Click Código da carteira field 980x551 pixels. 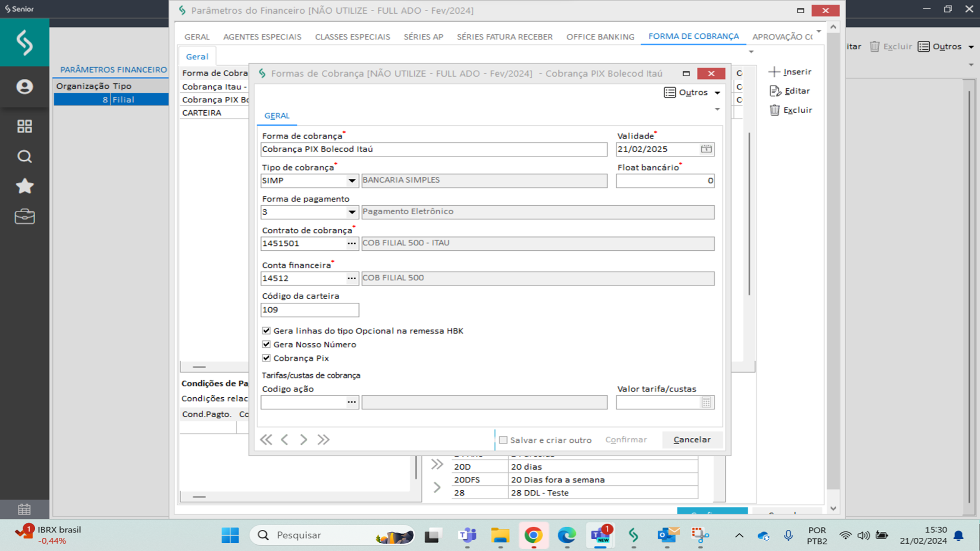[310, 310]
